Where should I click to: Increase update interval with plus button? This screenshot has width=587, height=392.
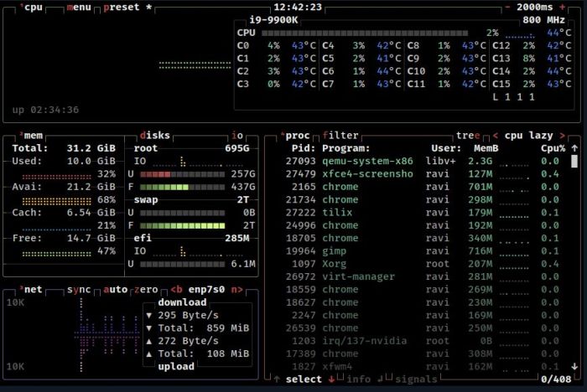pyautogui.click(x=562, y=7)
